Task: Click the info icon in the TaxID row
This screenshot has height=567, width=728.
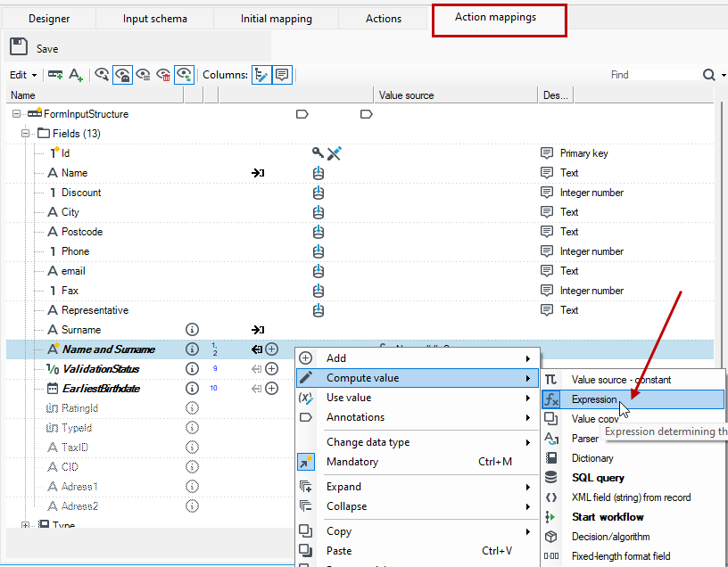Action: pos(192,448)
